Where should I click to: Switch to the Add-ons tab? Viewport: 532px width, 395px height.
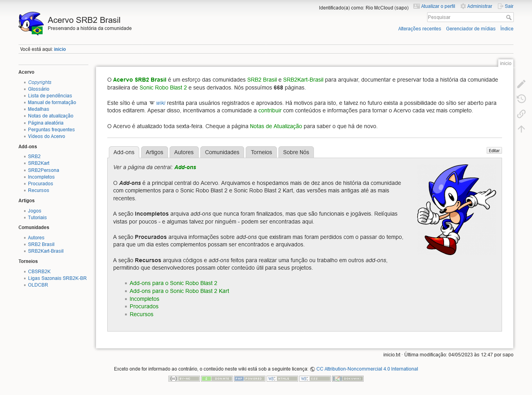coord(124,152)
